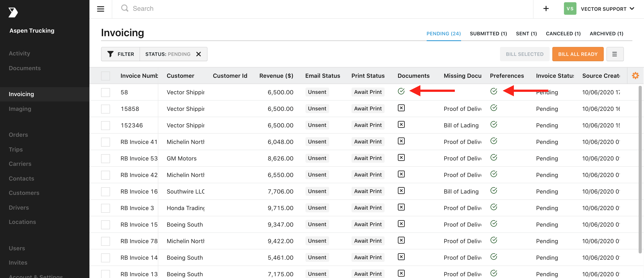Image resolution: width=644 pixels, height=278 pixels.
Task: Open Imaging in the sidebar
Action: pos(20,109)
